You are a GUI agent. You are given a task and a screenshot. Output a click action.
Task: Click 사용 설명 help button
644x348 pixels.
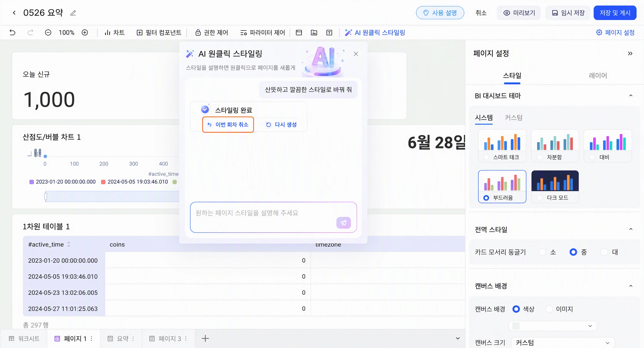[x=440, y=13]
